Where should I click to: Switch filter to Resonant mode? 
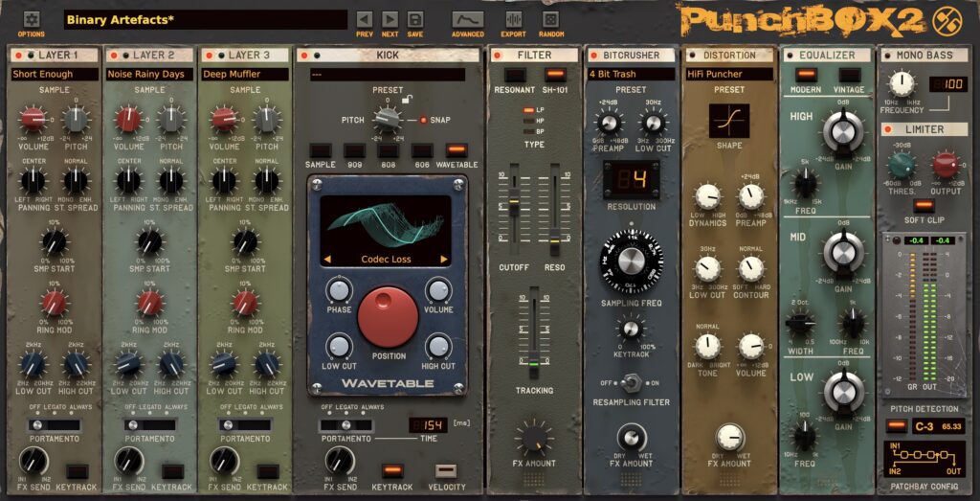click(515, 76)
